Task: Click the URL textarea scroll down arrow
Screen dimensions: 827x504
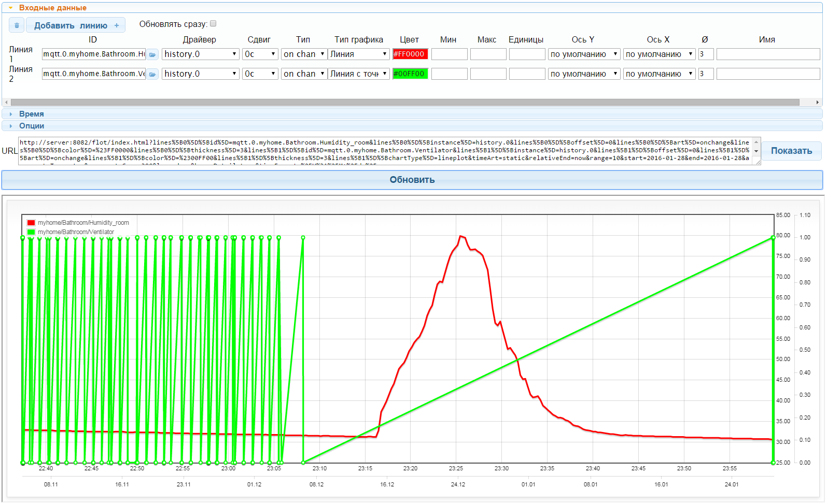Action: click(x=756, y=151)
